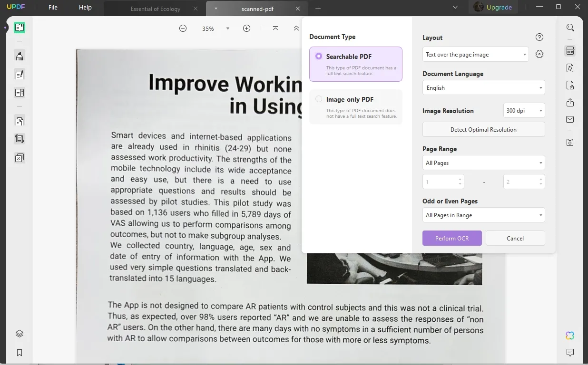Click the OCR recognize text icon
This screenshot has width=588, height=365.
point(570,51)
